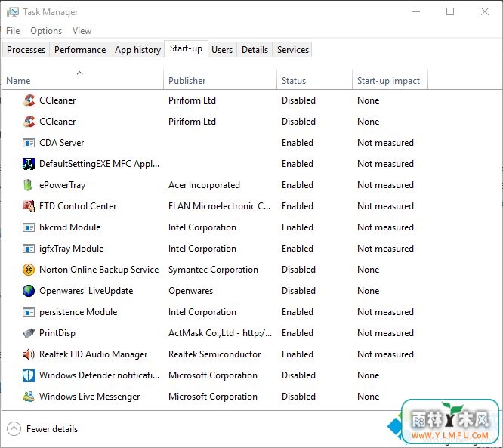Click ActMask Co.,Ltd publisher cell
This screenshot has height=448, width=503.
point(220,333)
